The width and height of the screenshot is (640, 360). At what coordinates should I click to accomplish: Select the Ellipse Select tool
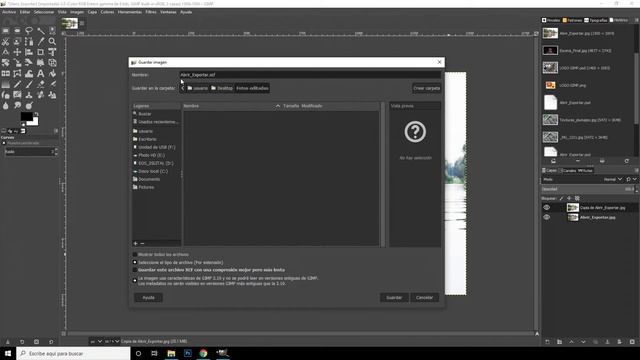pos(17,31)
